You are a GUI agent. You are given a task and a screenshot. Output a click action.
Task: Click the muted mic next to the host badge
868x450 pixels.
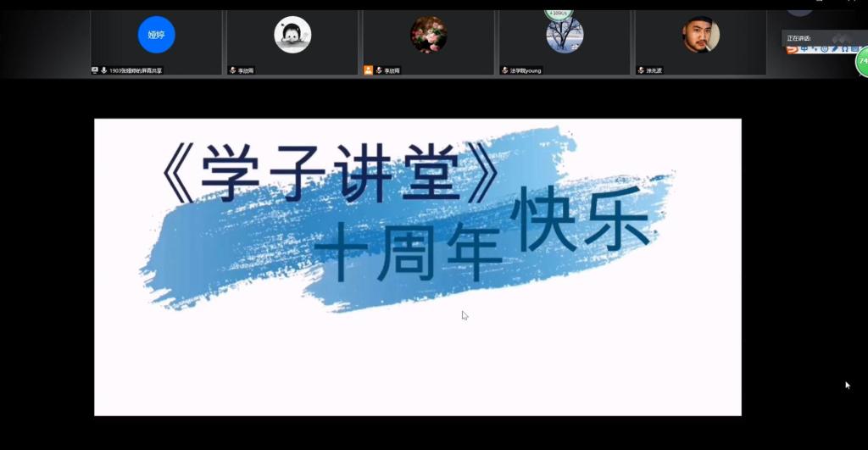click(378, 70)
